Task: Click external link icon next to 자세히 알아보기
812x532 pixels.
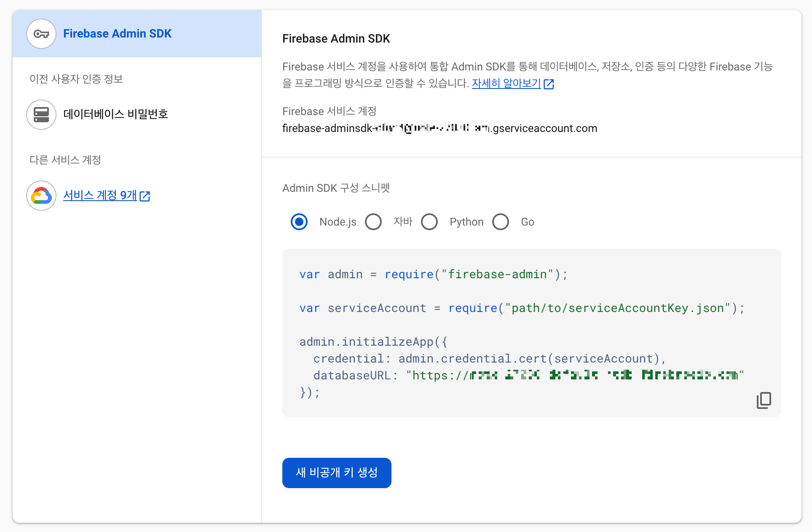Action: pyautogui.click(x=549, y=84)
